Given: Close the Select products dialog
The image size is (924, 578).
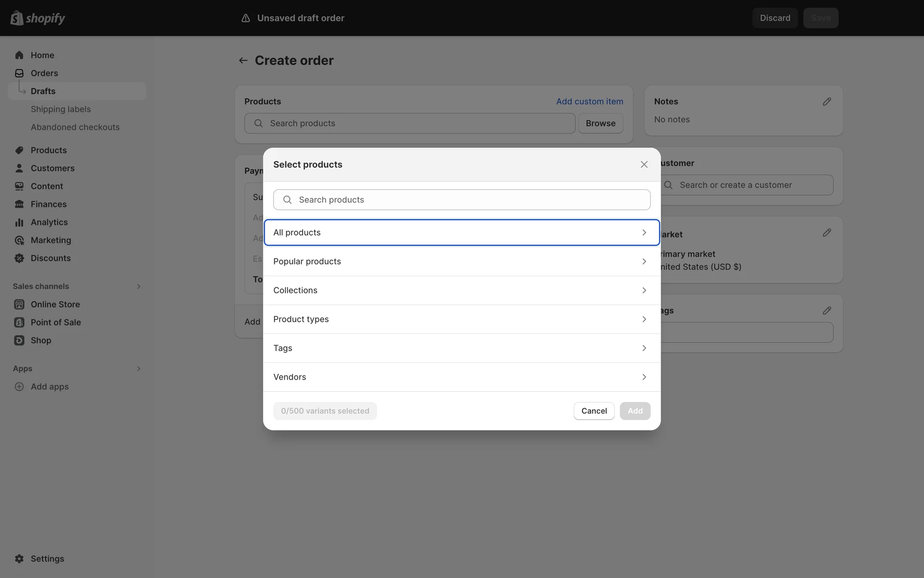Looking at the screenshot, I should (644, 165).
